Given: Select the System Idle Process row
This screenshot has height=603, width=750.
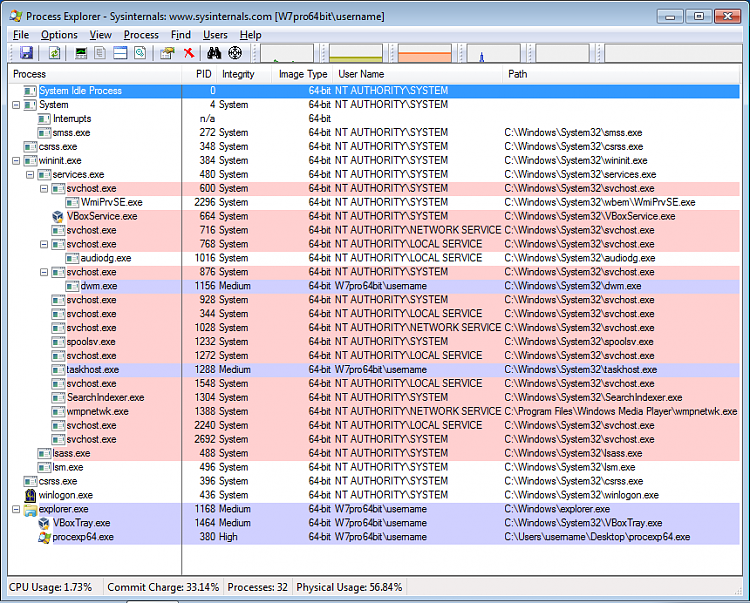Looking at the screenshot, I should [x=375, y=91].
